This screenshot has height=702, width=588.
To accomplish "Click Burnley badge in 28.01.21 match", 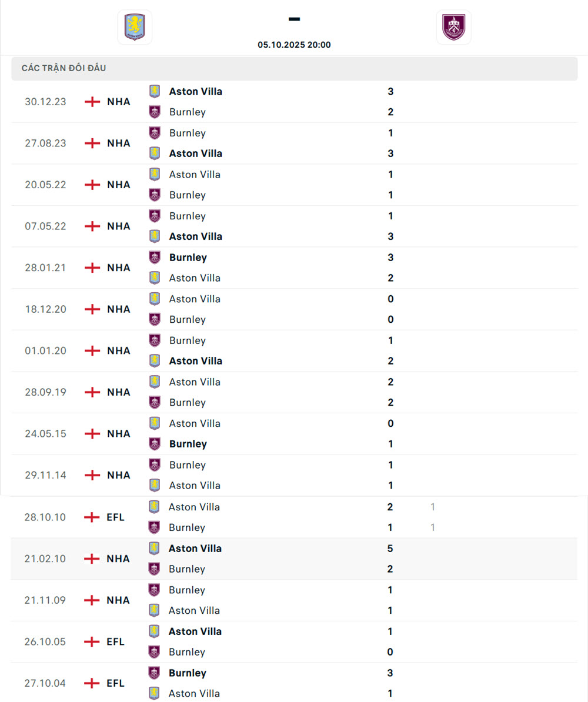I will pos(155,258).
